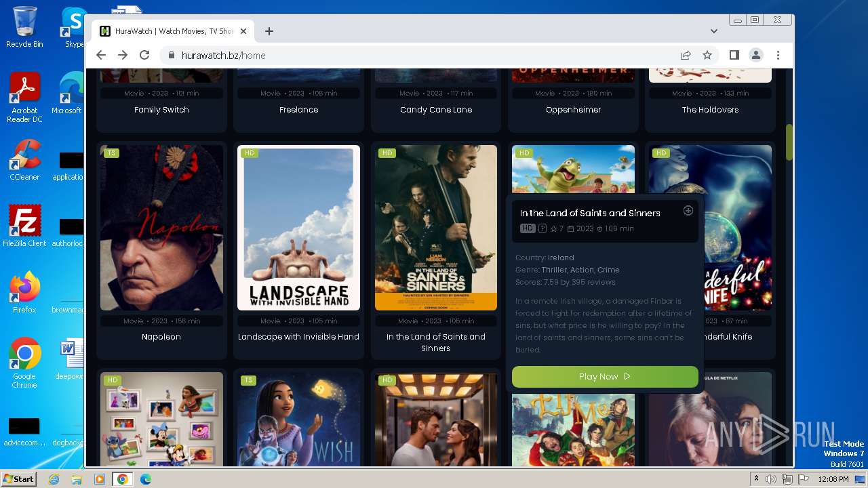Screen dimensions: 868x488
Task: Open the Family Switch title link
Action: point(161,110)
